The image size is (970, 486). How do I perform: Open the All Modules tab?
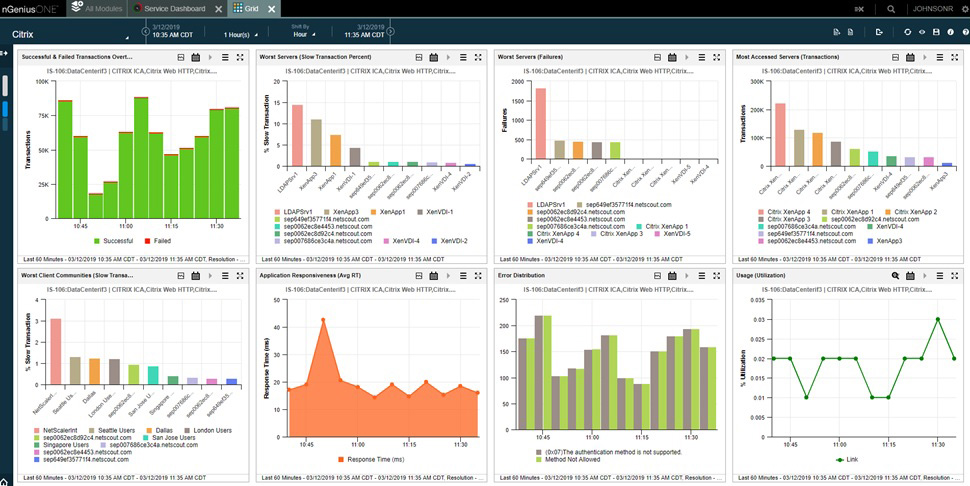click(96, 9)
